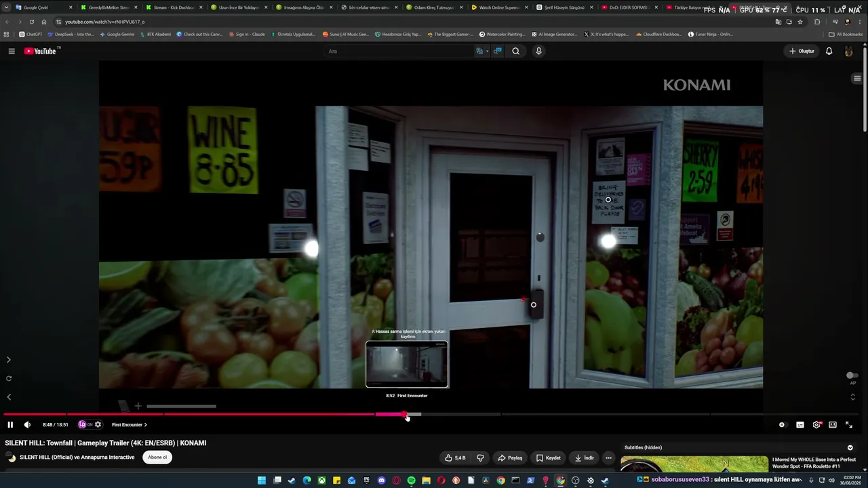868x488 pixels.
Task: Expand the translate extension dropdown arrow
Action: [x=487, y=51]
